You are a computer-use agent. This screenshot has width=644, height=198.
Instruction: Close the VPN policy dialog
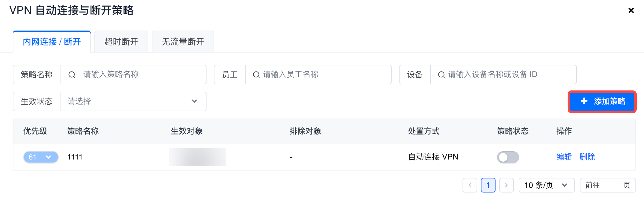pos(631,11)
